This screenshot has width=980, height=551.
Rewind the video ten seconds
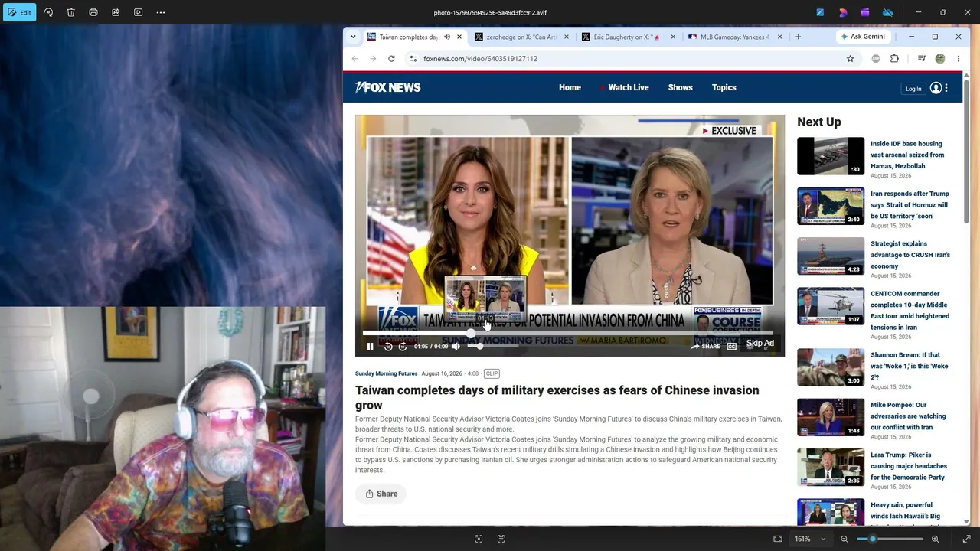point(388,347)
